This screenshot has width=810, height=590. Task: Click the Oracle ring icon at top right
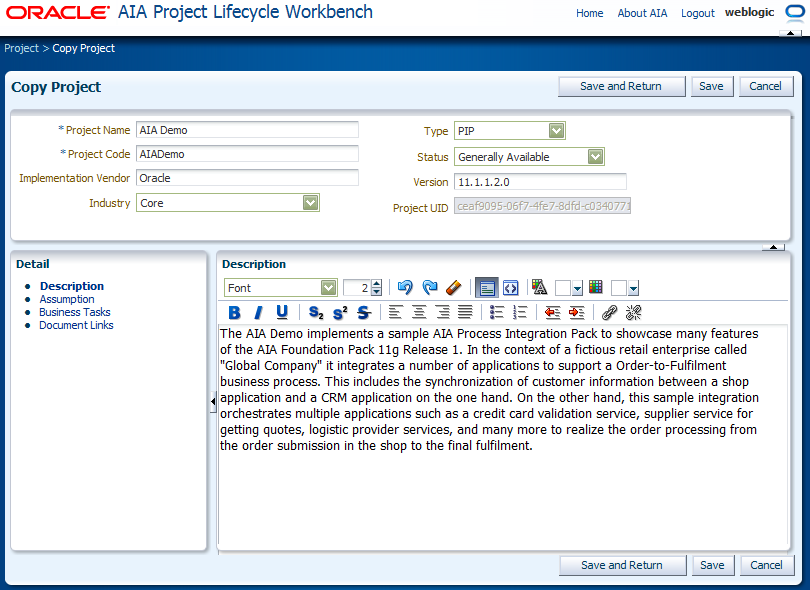(x=796, y=12)
